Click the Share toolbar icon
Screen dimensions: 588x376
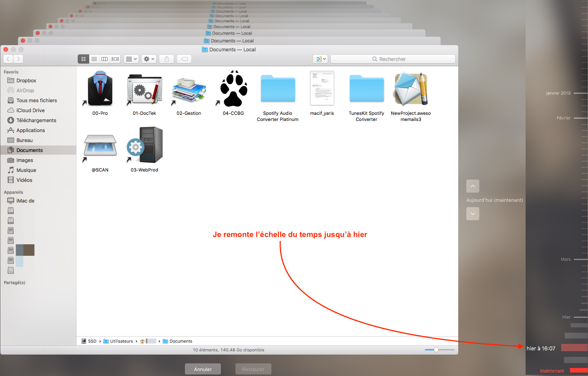(167, 59)
